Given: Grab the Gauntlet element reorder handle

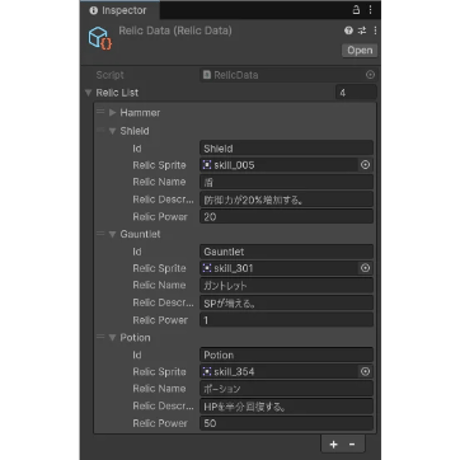Looking at the screenshot, I should pyautogui.click(x=100, y=234).
